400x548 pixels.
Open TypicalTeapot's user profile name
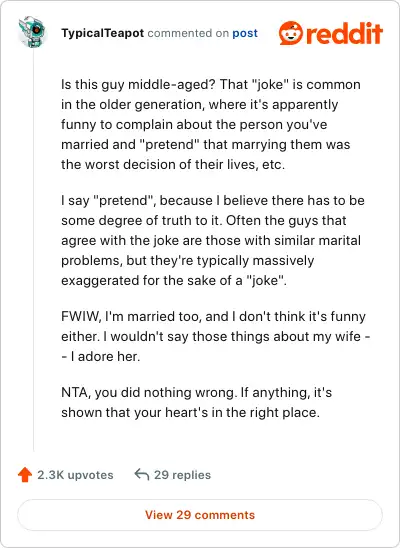click(x=102, y=33)
